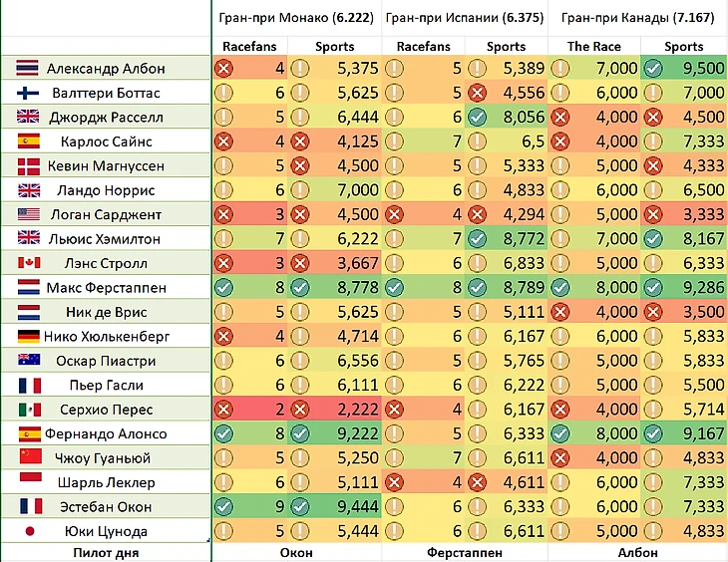728x562 pixels.
Task: Select The Race column header
Action: [x=593, y=47]
